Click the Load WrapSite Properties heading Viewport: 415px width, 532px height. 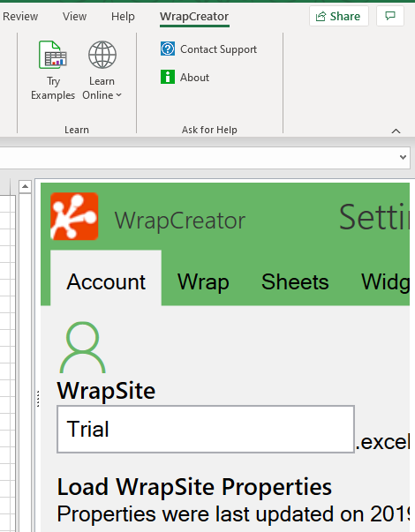point(194,486)
